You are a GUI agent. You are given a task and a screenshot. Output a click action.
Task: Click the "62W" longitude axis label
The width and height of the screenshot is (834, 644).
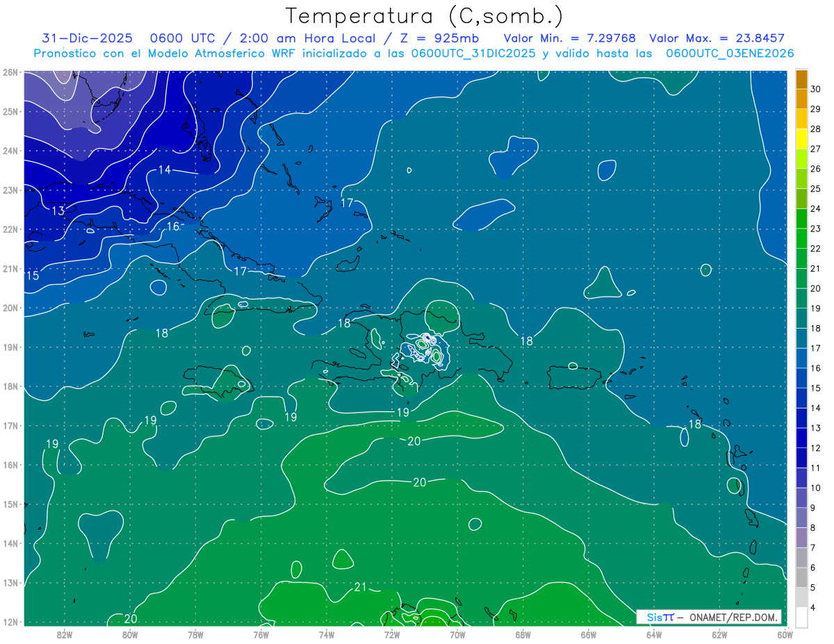[x=719, y=634]
